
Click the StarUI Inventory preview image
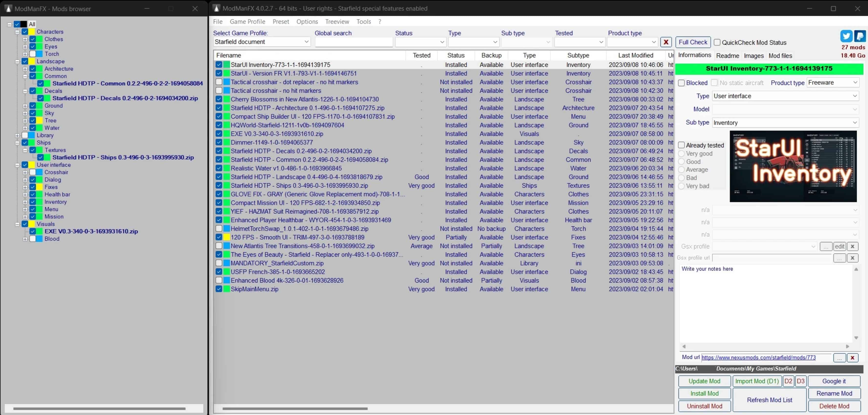point(793,166)
